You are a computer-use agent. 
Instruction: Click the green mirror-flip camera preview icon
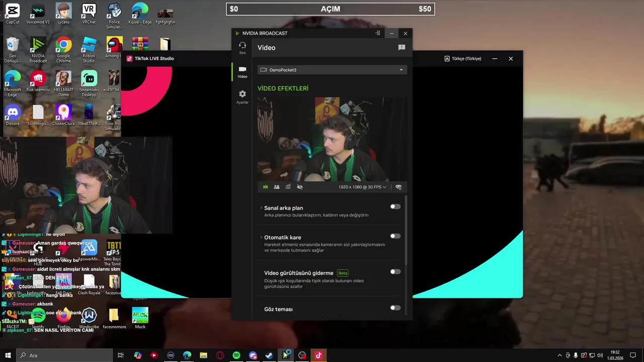pos(265,187)
